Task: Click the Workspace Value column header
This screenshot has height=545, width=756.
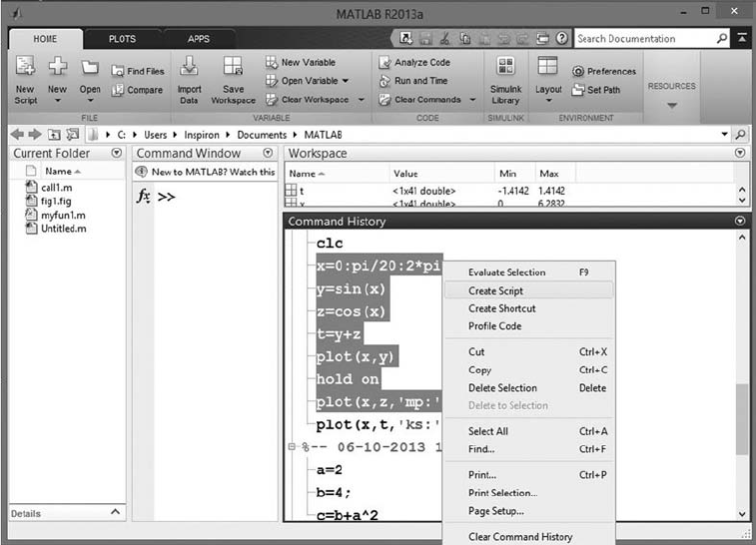Action: point(441,174)
